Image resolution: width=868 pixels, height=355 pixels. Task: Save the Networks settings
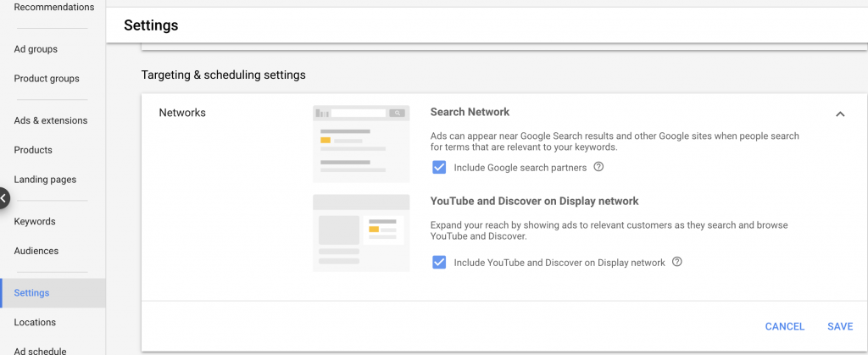click(840, 326)
